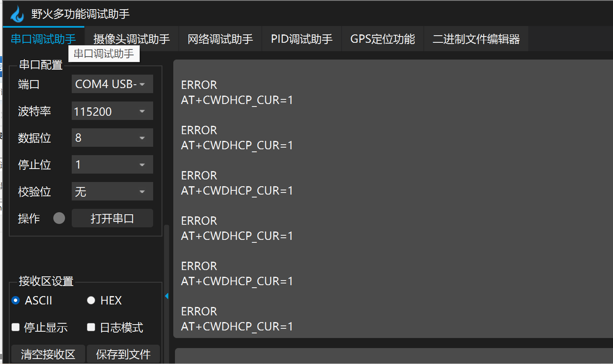Click the 清空接收区 button

coord(48,354)
